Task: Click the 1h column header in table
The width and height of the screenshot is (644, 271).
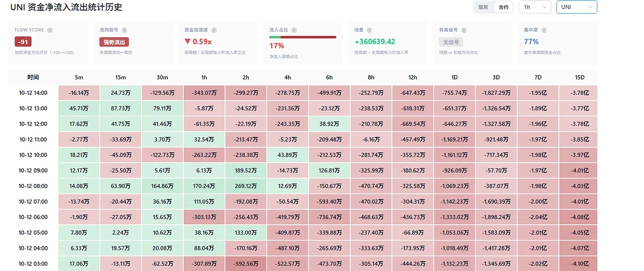Action: pyautogui.click(x=204, y=77)
